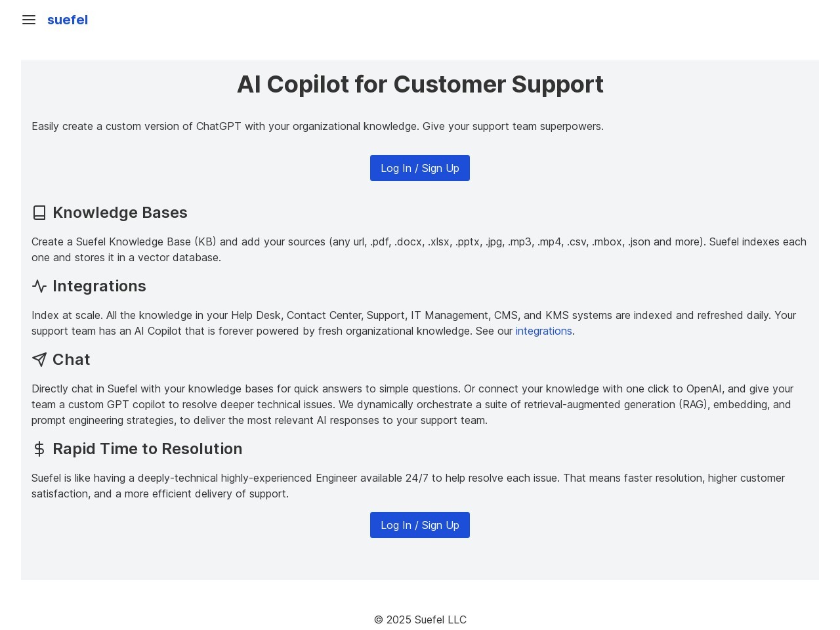Click the dollar sign icon beside Rapid Time
840x630 pixels.
pos(39,449)
